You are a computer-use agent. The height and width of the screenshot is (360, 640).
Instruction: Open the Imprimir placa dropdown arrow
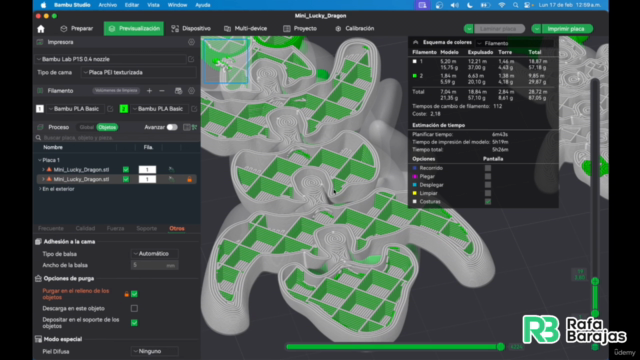pos(537,29)
